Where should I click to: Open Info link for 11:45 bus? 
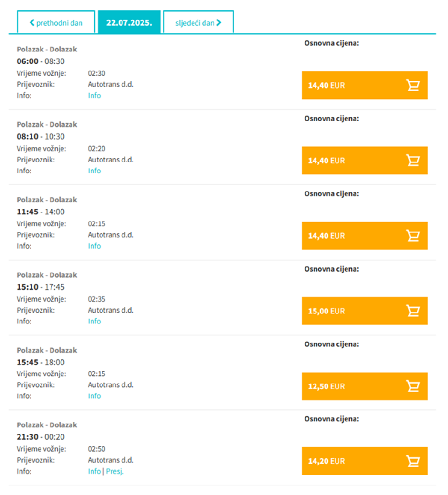[x=94, y=246]
